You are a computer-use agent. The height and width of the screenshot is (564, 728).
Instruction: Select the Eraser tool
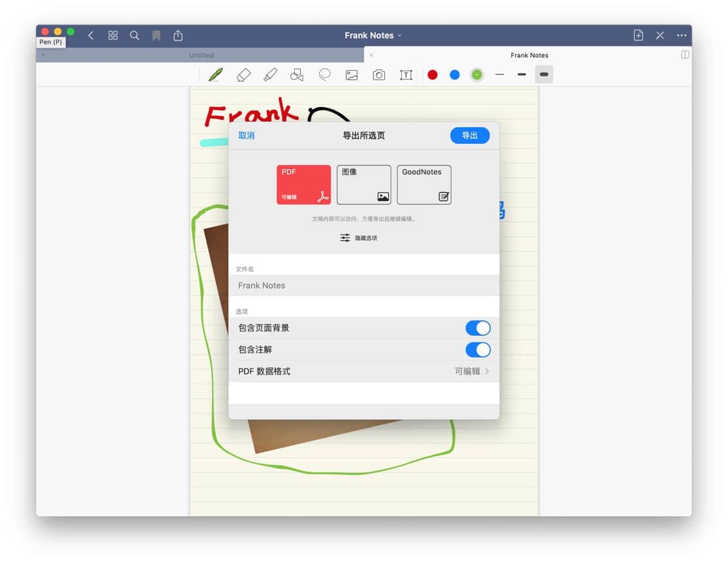[244, 75]
